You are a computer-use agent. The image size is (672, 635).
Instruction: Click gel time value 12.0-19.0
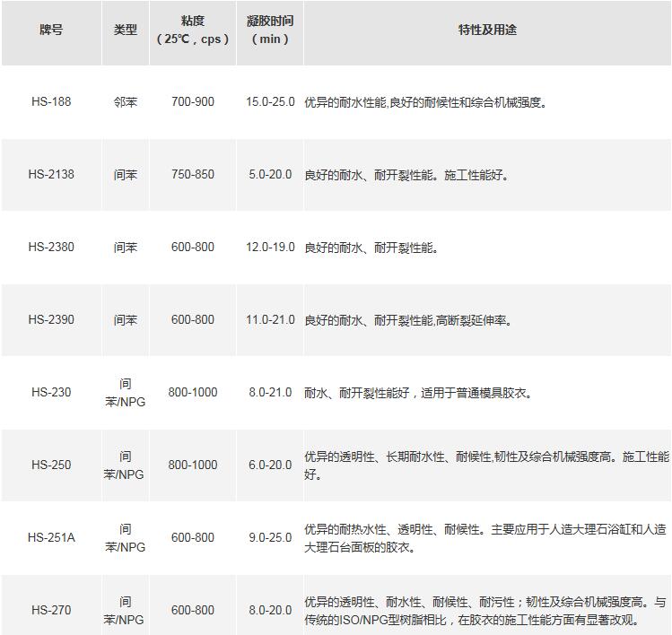pyautogui.click(x=270, y=248)
